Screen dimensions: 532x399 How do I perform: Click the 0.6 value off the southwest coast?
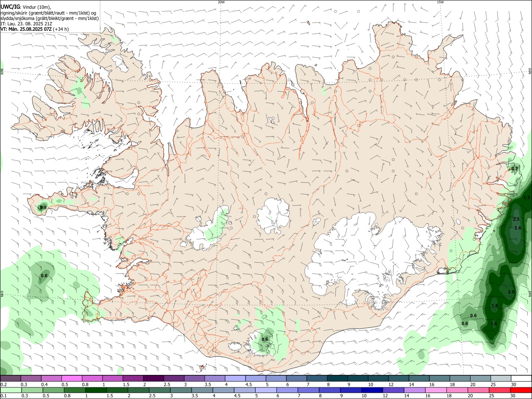click(44, 276)
